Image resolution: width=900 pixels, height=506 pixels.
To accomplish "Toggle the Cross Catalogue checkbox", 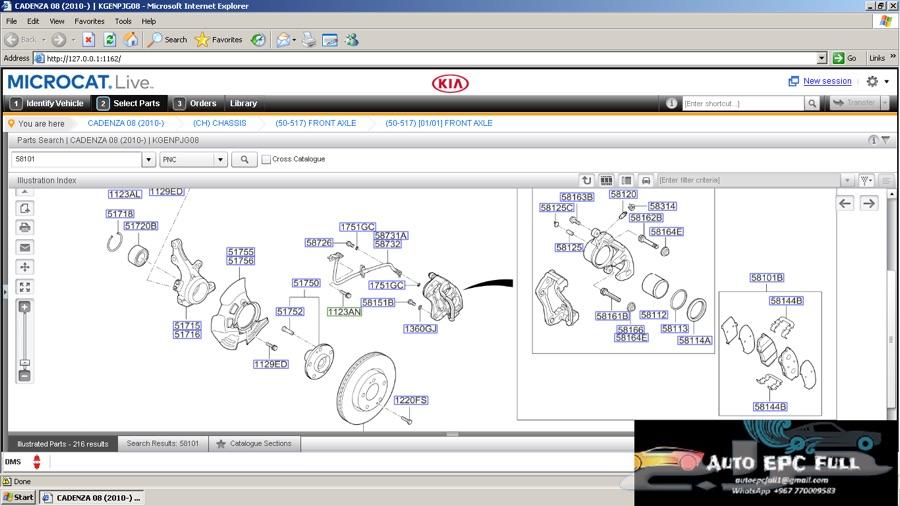I will click(x=266, y=159).
